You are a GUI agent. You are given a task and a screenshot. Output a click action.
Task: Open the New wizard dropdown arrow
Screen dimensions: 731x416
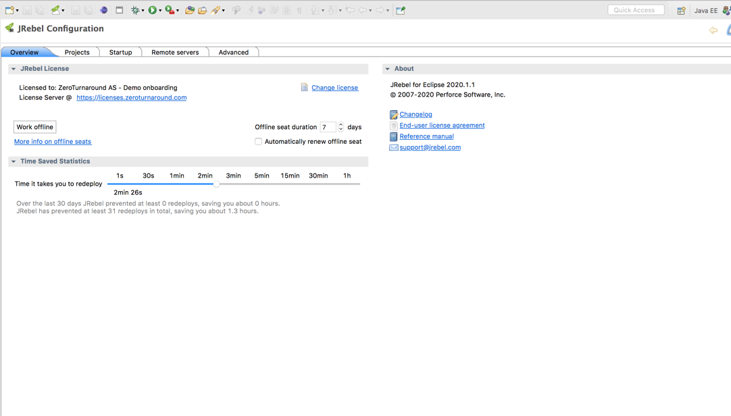tap(17, 10)
